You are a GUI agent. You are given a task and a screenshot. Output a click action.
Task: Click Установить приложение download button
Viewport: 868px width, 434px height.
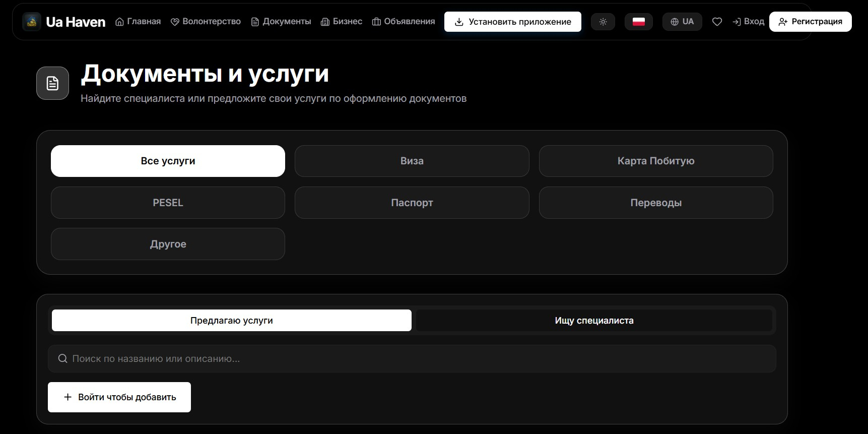[x=513, y=22]
